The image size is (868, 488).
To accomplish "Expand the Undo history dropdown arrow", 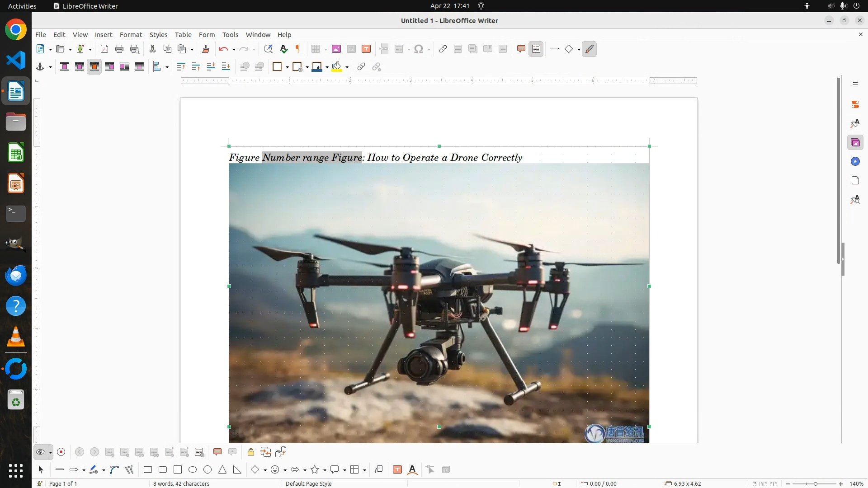I will point(234,50).
